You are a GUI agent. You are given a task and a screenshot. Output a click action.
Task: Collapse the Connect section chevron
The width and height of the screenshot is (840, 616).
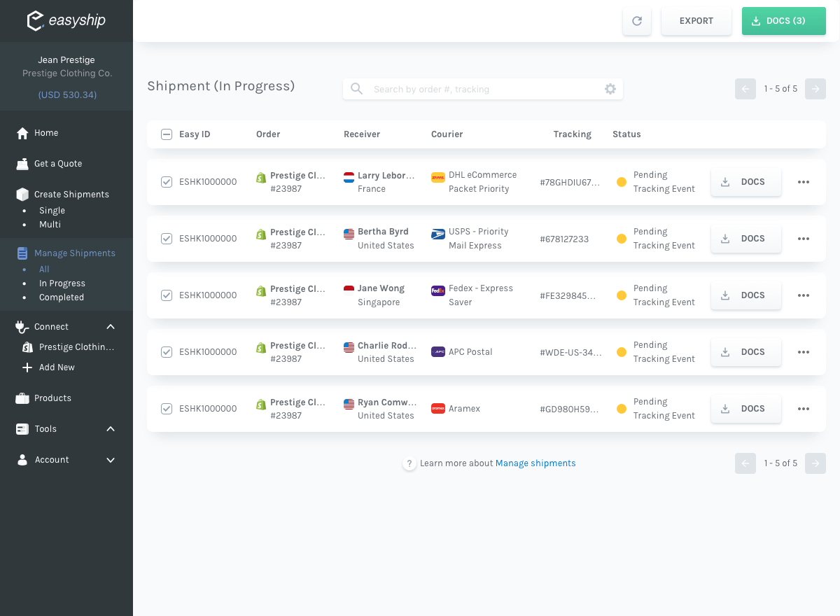[111, 327]
